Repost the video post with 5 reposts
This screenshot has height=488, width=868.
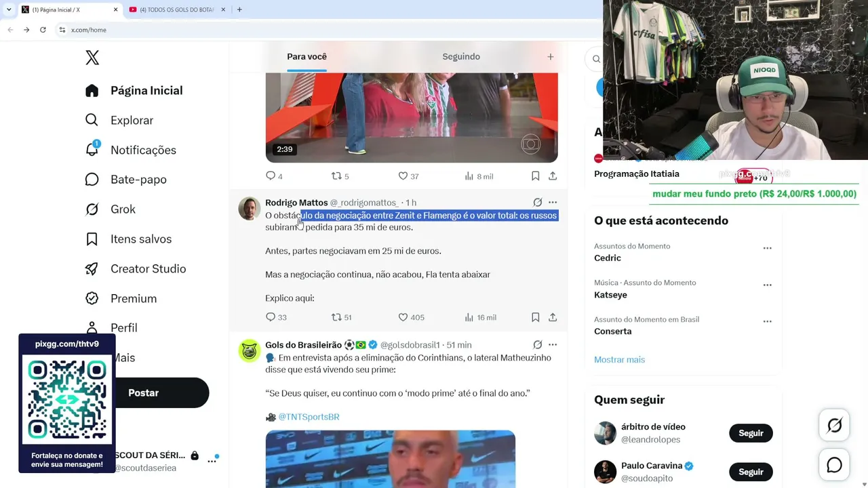tap(336, 176)
